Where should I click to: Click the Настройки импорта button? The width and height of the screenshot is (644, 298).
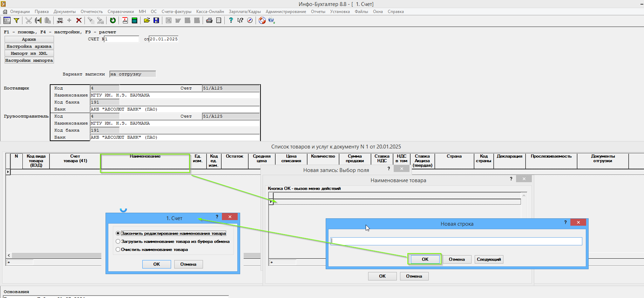pos(29,60)
